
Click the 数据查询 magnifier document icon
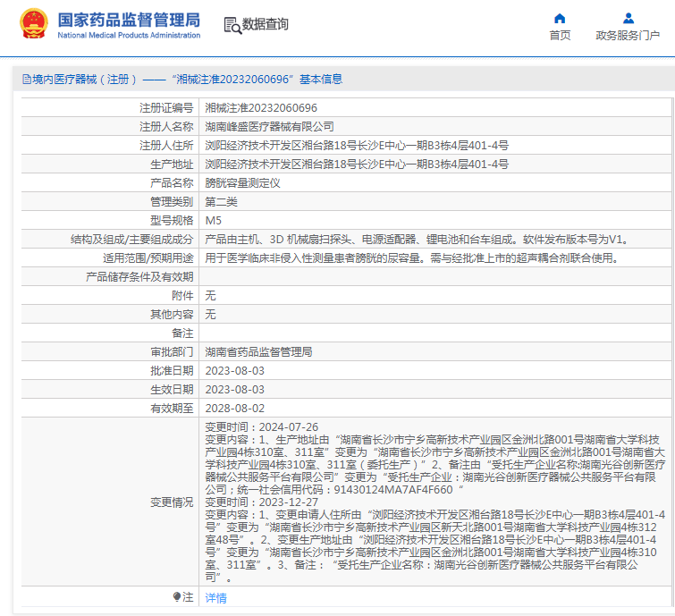click(232, 25)
